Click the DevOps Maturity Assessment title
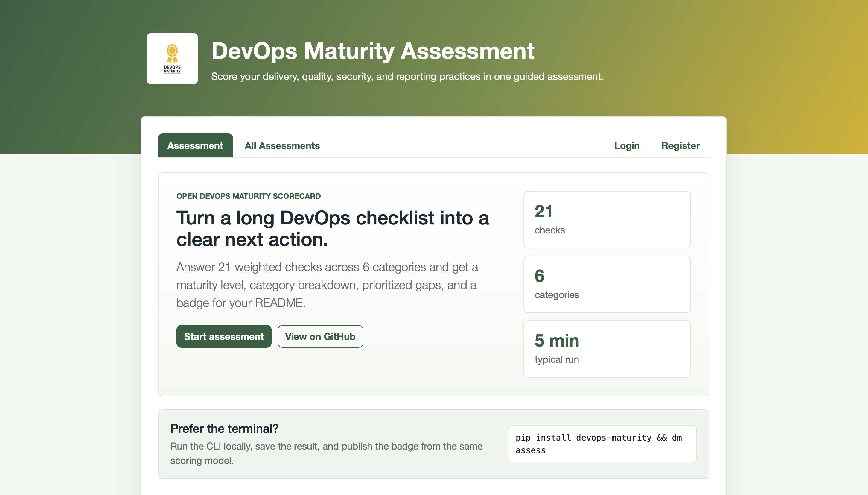Viewport: 868px width, 495px height. click(373, 51)
